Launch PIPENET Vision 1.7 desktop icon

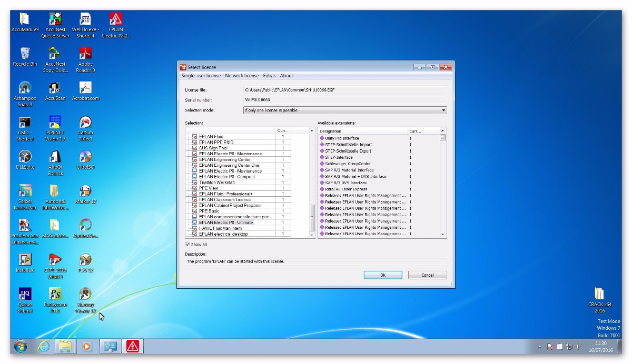(x=55, y=129)
